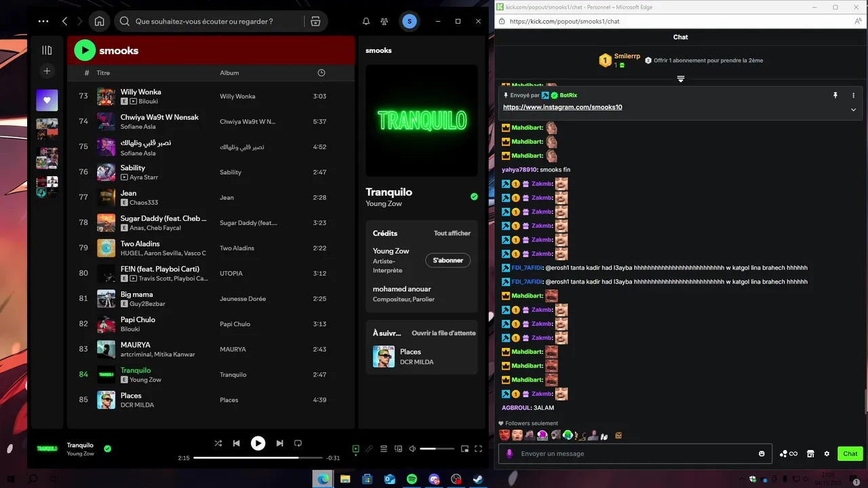Open Kick channel points icon

coord(788,453)
